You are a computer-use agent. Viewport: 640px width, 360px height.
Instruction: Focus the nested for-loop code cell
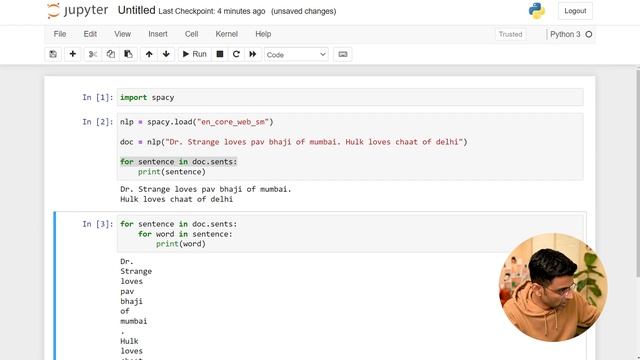point(350,233)
